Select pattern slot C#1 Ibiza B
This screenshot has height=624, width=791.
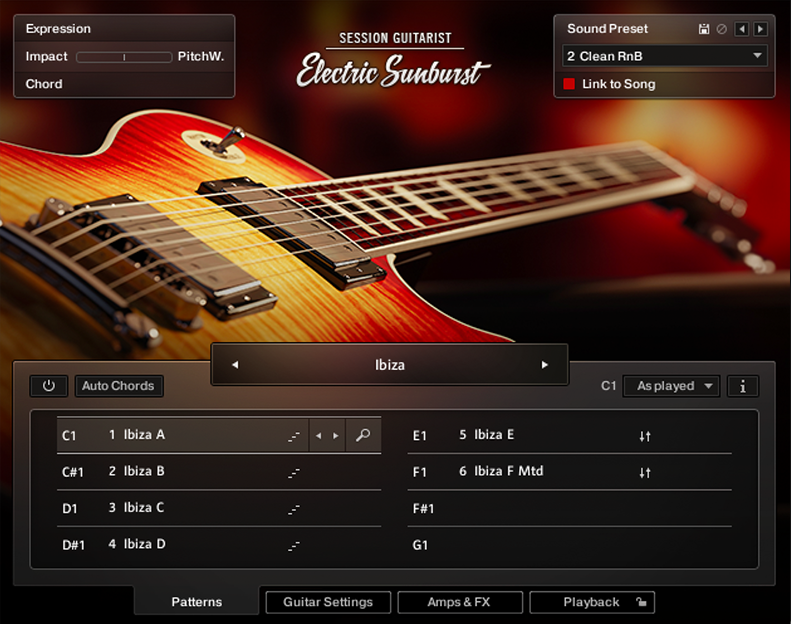pos(219,472)
